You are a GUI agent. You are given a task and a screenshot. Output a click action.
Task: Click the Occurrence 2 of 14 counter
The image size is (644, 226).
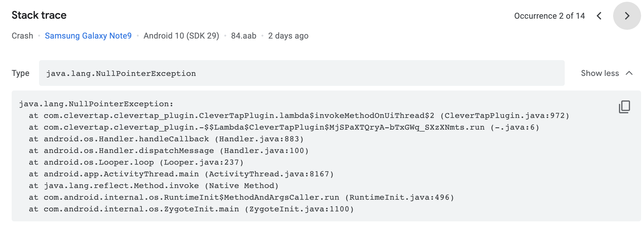tap(550, 15)
